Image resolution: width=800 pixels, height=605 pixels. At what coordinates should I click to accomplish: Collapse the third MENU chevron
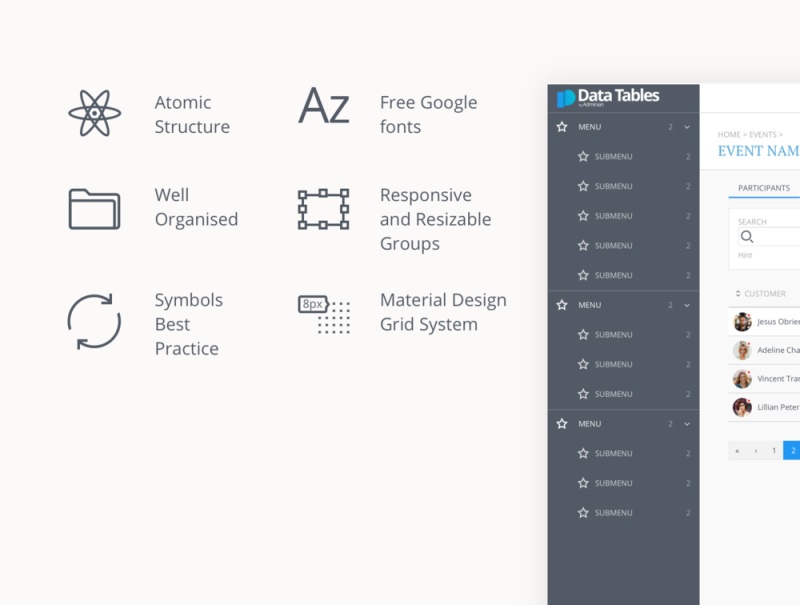coord(687,424)
